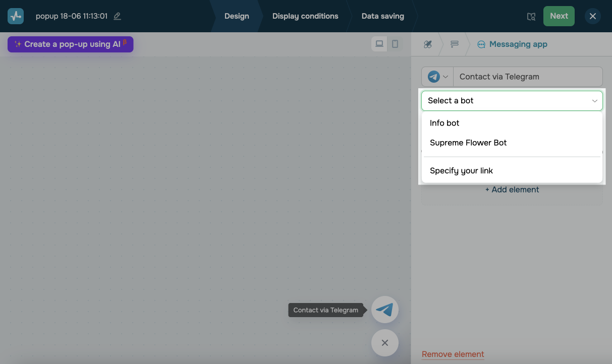Choose Info bot option
Screen dimensions: 612x364
tap(512, 123)
